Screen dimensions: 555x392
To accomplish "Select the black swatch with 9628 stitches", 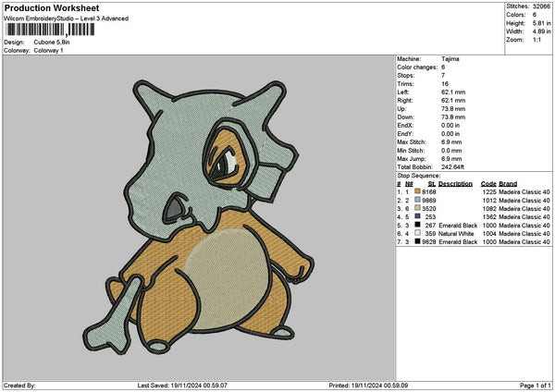I will point(417,240).
